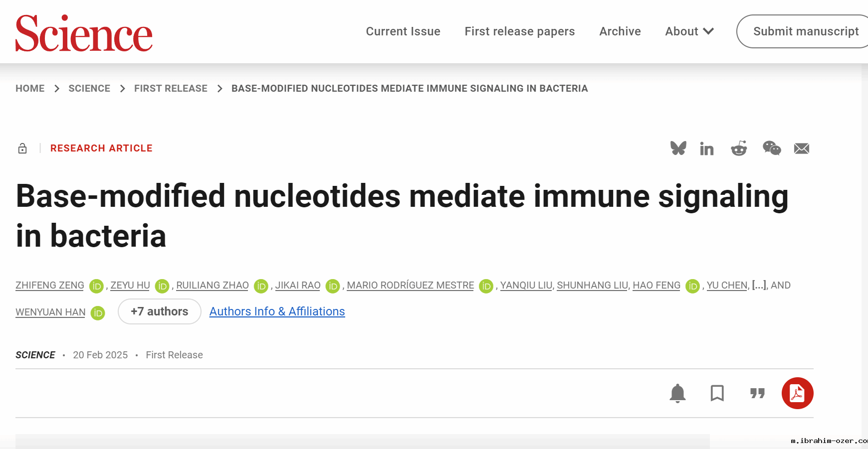Open the cite quotation icon
Viewport: 868px width, 449px height.
pos(757,393)
